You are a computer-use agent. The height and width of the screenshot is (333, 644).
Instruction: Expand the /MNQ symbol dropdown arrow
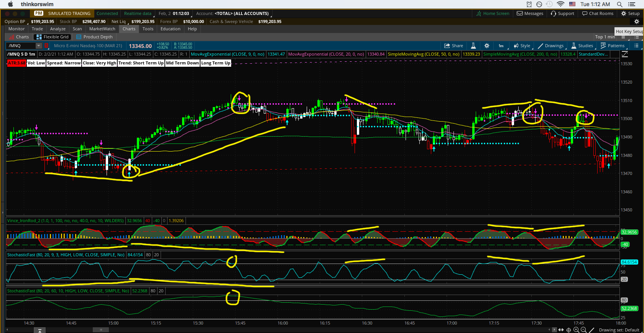pos(38,46)
